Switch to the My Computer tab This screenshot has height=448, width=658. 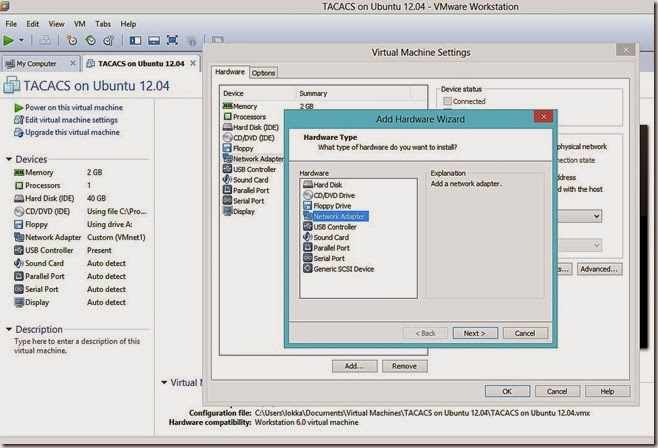(x=36, y=64)
